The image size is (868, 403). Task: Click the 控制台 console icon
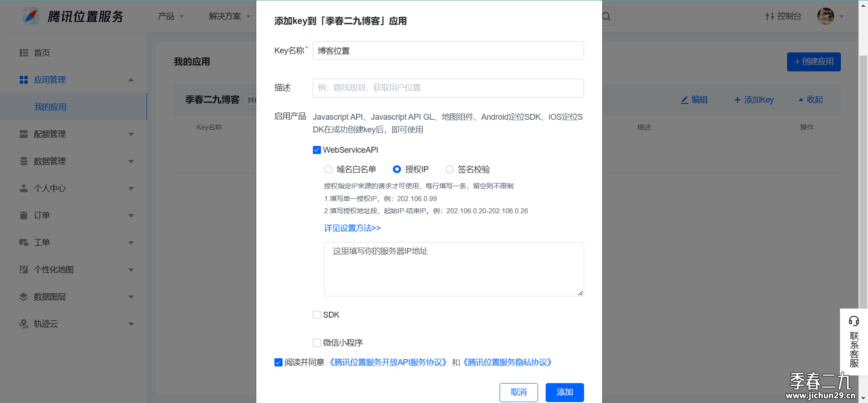(770, 16)
